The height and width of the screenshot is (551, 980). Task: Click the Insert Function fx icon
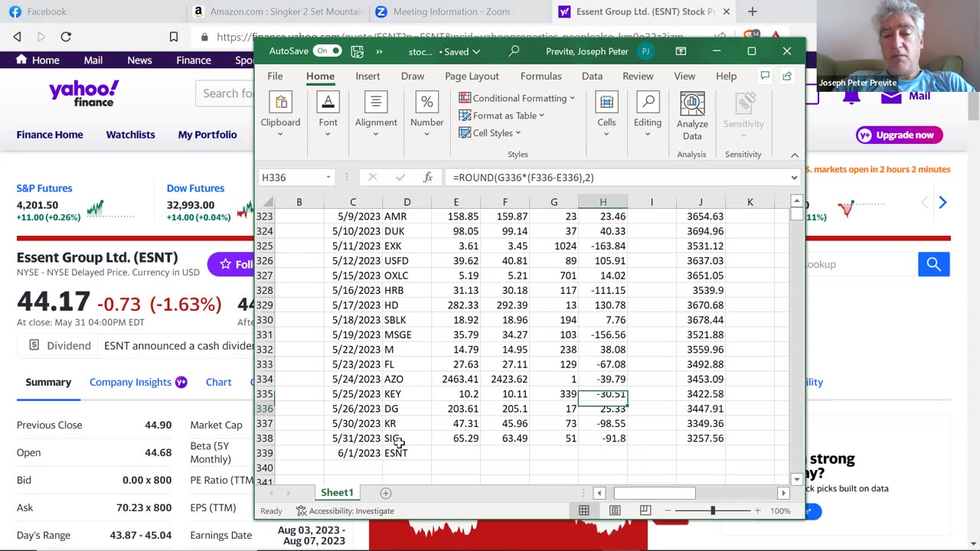point(428,177)
